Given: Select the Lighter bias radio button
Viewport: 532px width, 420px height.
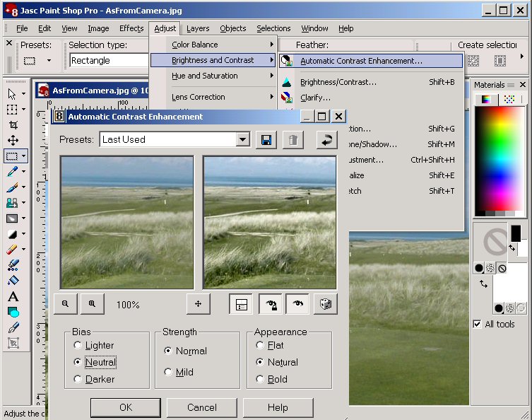Looking at the screenshot, I should (78, 345).
